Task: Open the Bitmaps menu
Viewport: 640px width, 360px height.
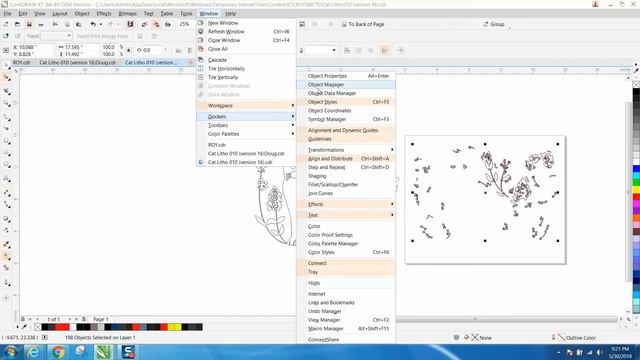Action: (127, 13)
